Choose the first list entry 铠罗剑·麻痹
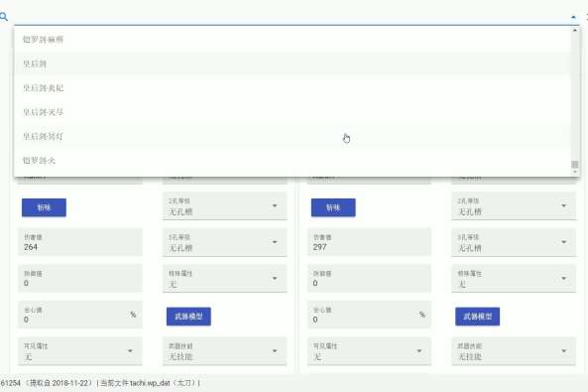This screenshot has height=392, width=588. point(293,40)
